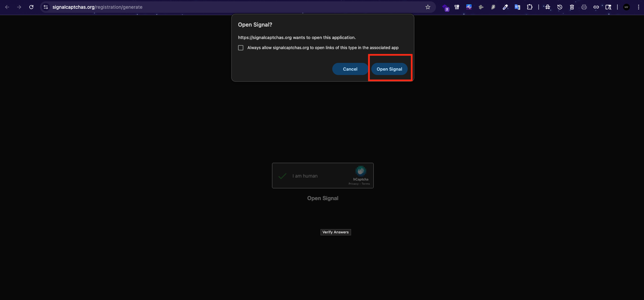Open the hCaptcha Privacy link

pos(353,184)
